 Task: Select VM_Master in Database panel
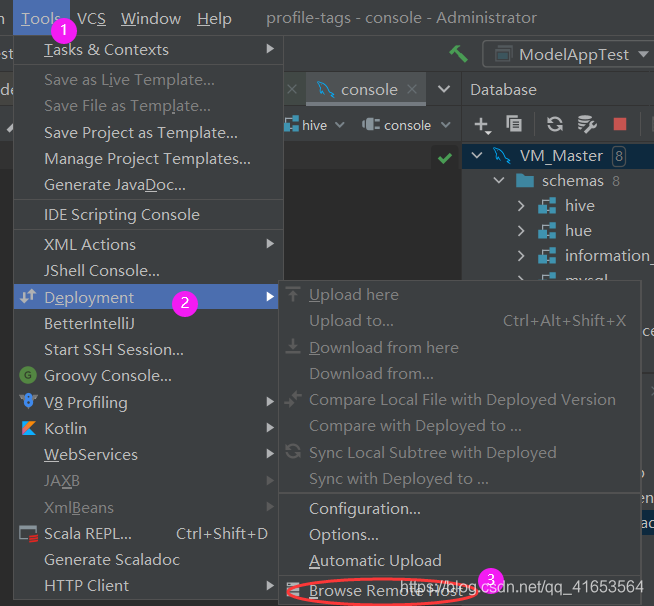pyautogui.click(x=561, y=156)
